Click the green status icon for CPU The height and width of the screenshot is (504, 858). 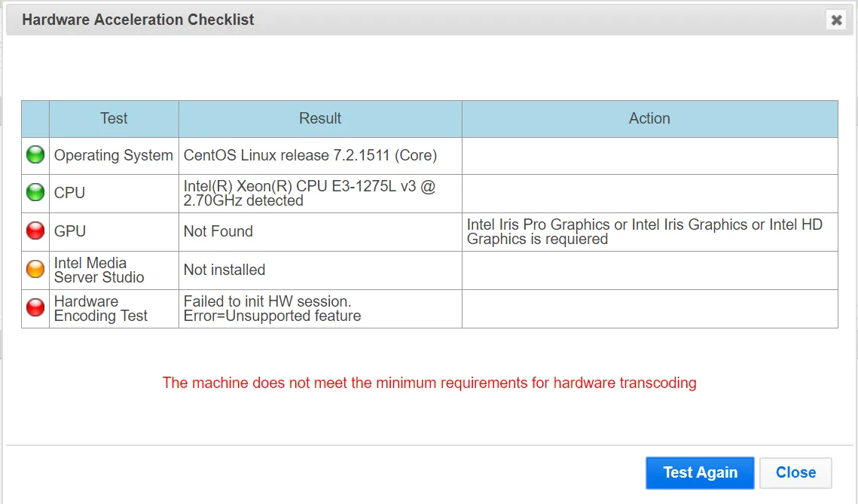(35, 192)
